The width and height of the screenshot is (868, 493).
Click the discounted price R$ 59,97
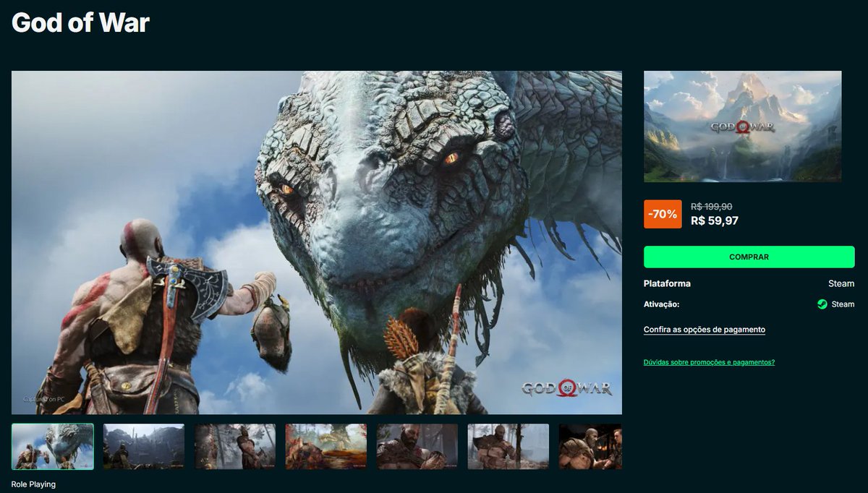715,221
